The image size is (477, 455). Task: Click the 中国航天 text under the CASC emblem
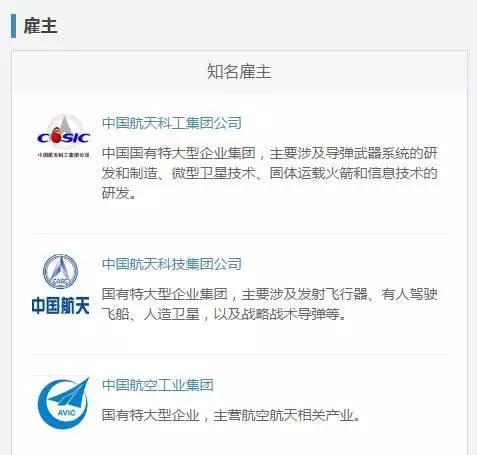pos(61,305)
